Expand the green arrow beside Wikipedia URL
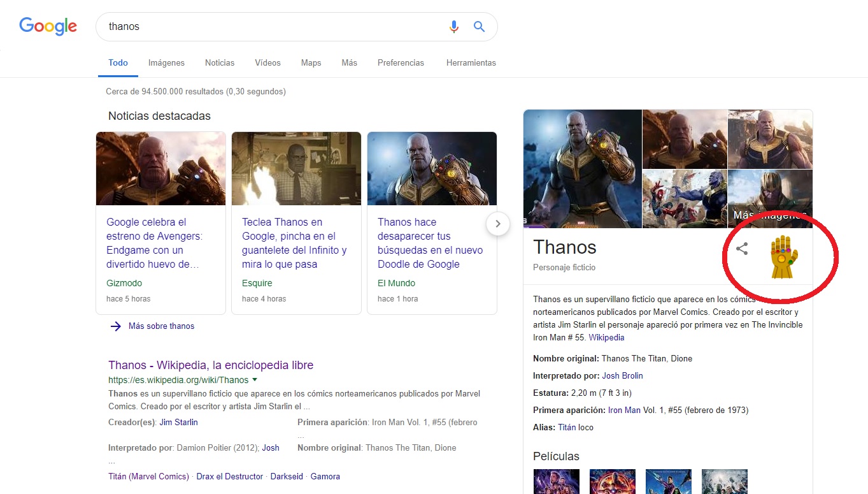868x494 pixels. [255, 380]
